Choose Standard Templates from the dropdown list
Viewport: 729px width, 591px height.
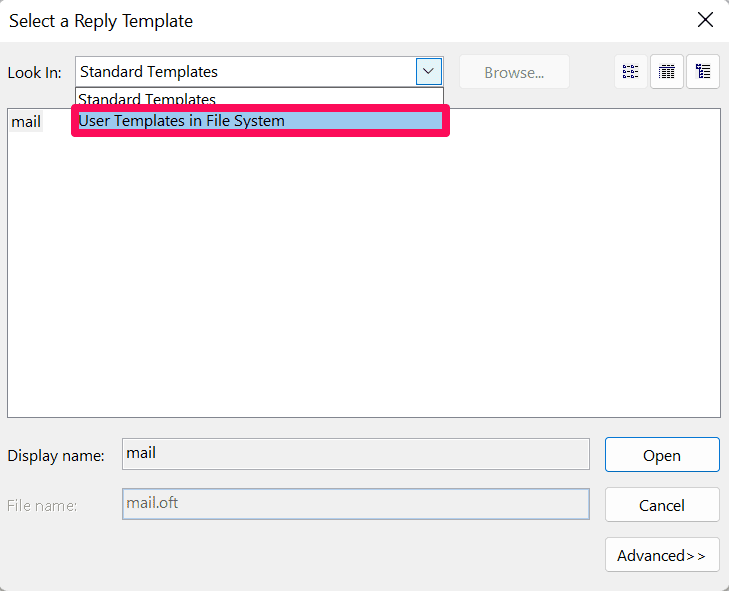[x=147, y=100]
